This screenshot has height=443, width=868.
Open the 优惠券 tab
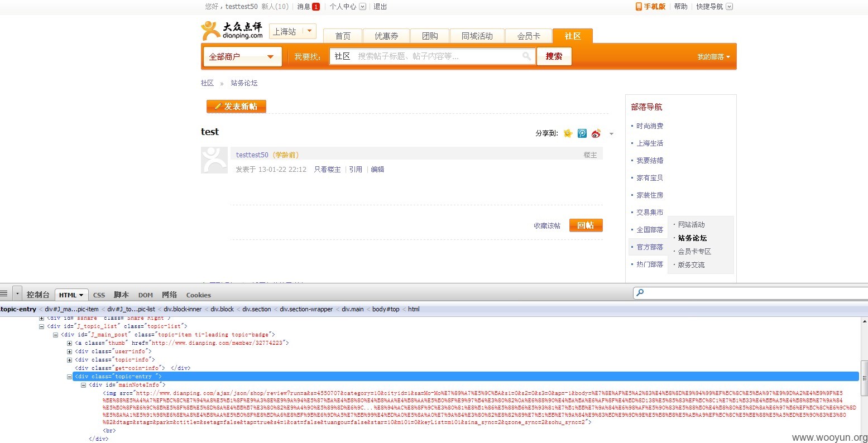click(x=386, y=36)
